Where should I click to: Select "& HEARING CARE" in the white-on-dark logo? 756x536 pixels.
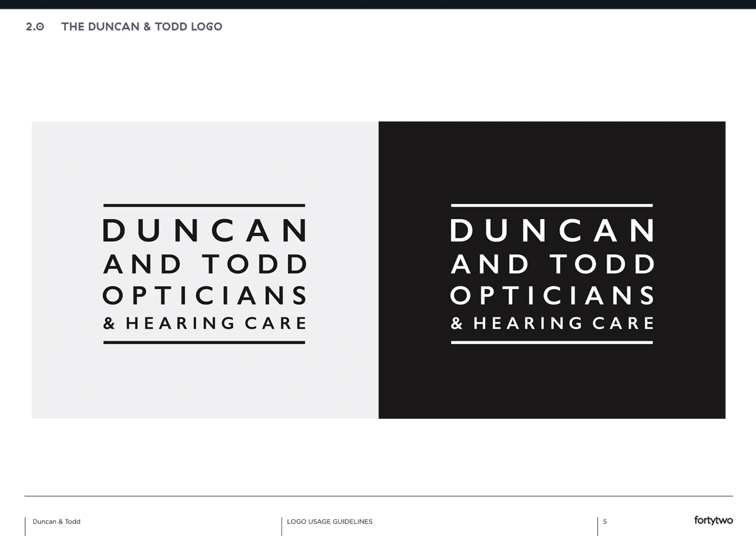(553, 323)
